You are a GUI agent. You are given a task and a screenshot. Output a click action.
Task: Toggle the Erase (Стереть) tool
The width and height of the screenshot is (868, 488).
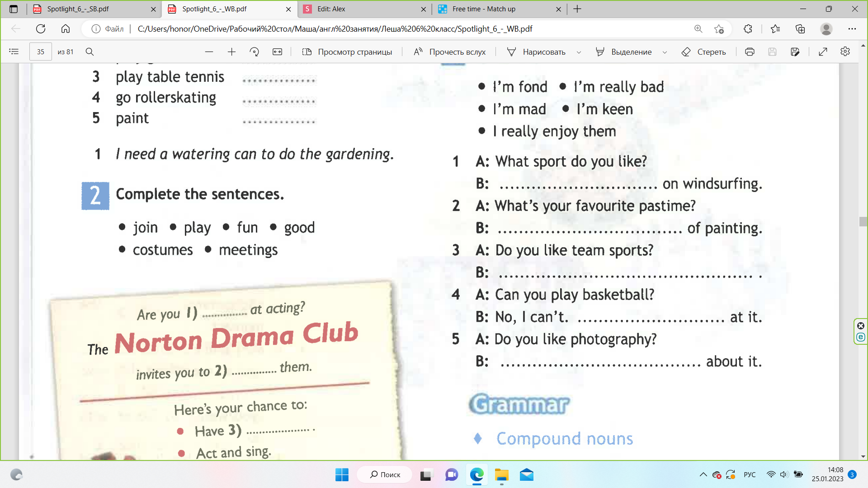tap(704, 52)
